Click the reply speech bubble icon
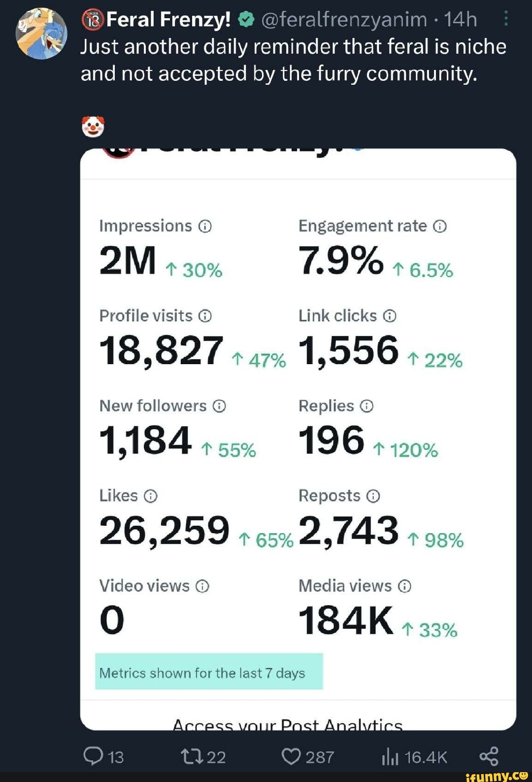The image size is (532, 782). click(x=93, y=756)
